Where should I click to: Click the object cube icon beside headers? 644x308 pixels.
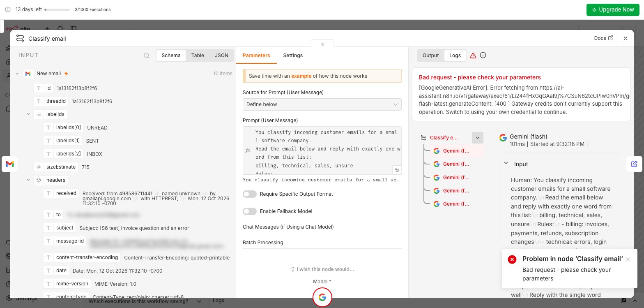[39, 180]
